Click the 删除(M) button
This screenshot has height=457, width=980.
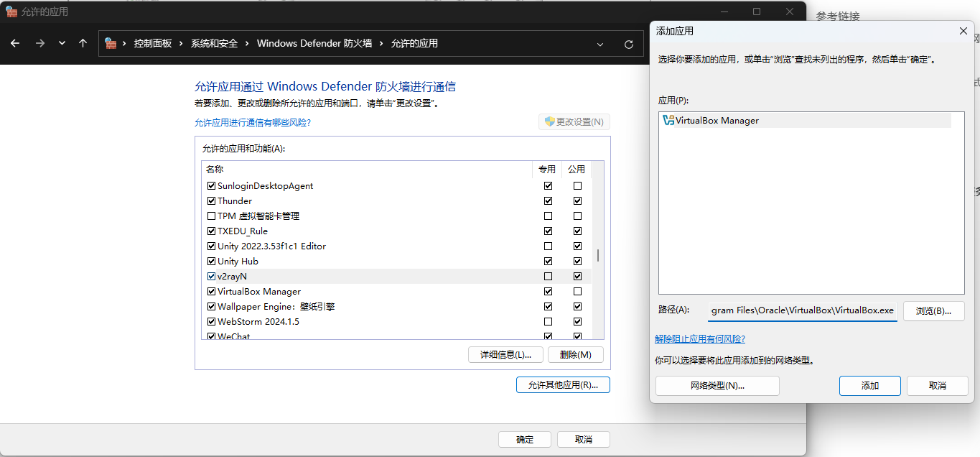tap(575, 355)
